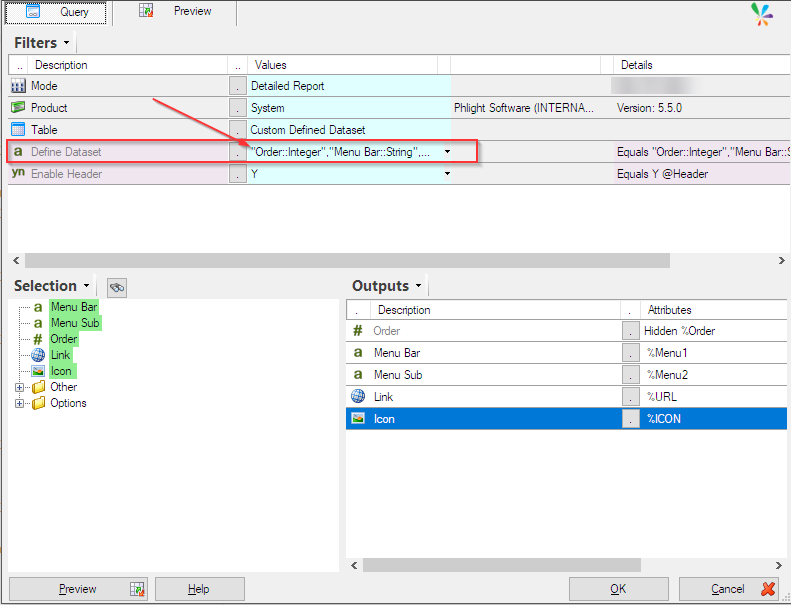Viewport: 791px width, 605px height.
Task: Switch to the Query tab
Action: [x=56, y=12]
